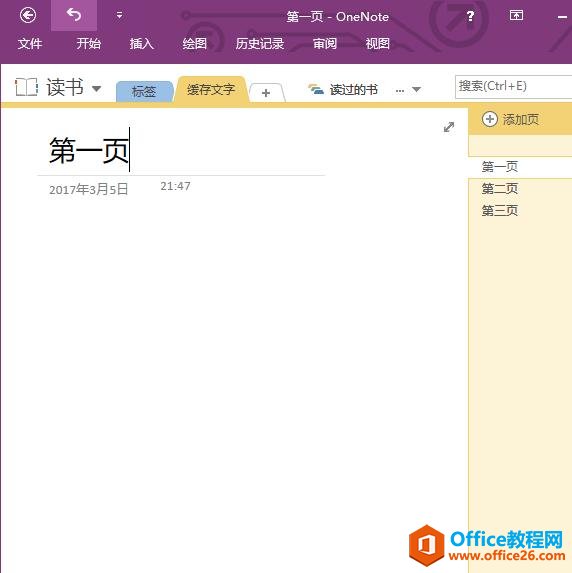The image size is (572, 573).
Task: Click the page date 2017年3月5日
Action: click(88, 189)
